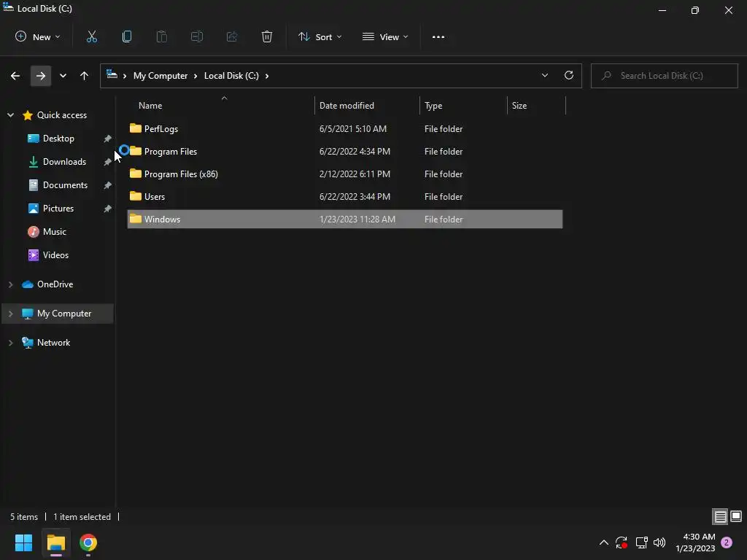Screen dimensions: 747x560
Task: Click the Delete trash can icon
Action: point(267,36)
